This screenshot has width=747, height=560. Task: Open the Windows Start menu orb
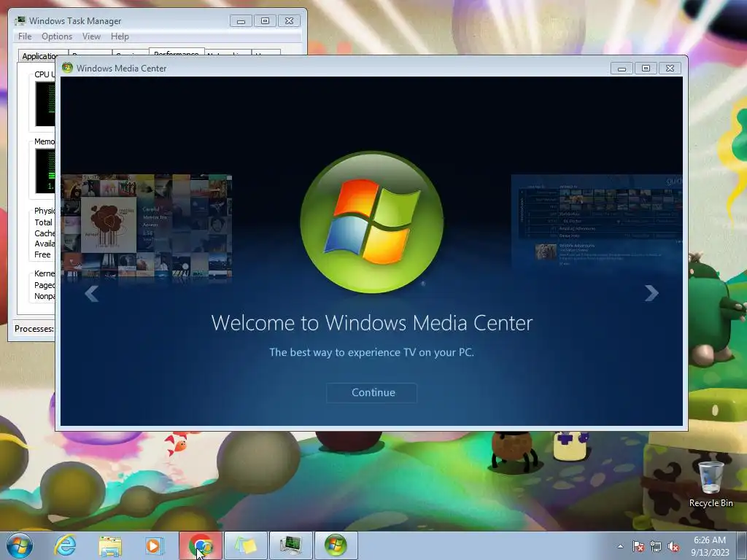(x=20, y=545)
